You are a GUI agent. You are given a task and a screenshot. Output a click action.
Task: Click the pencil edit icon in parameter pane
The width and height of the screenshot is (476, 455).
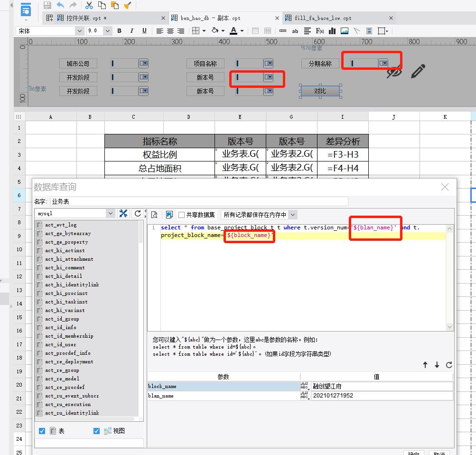coord(418,71)
